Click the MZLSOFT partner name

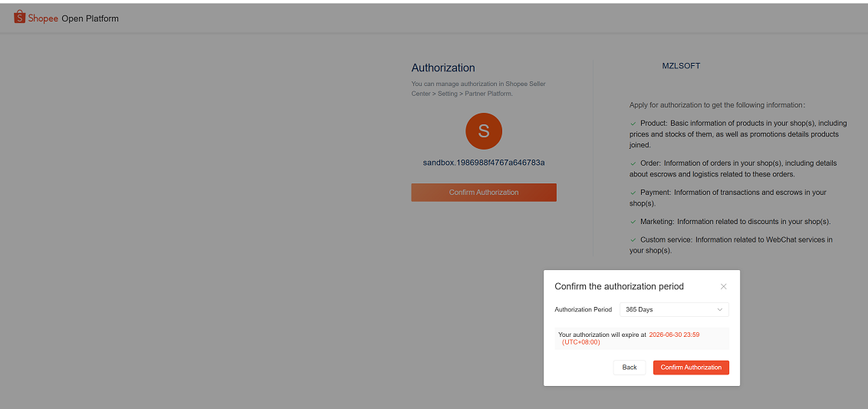click(681, 65)
